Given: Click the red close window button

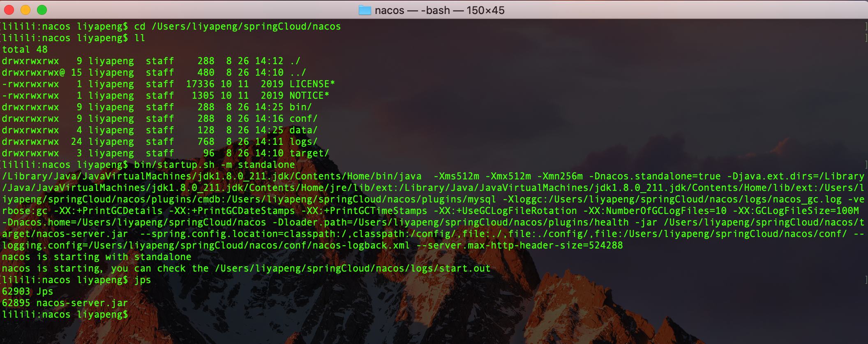Looking at the screenshot, I should [9, 10].
